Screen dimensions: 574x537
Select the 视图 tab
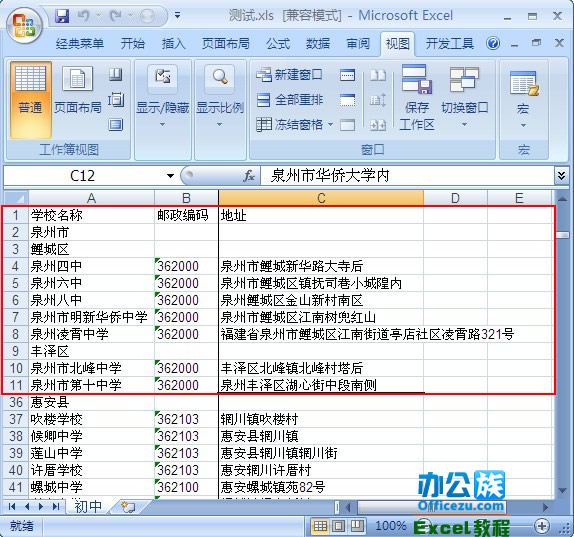pyautogui.click(x=398, y=44)
